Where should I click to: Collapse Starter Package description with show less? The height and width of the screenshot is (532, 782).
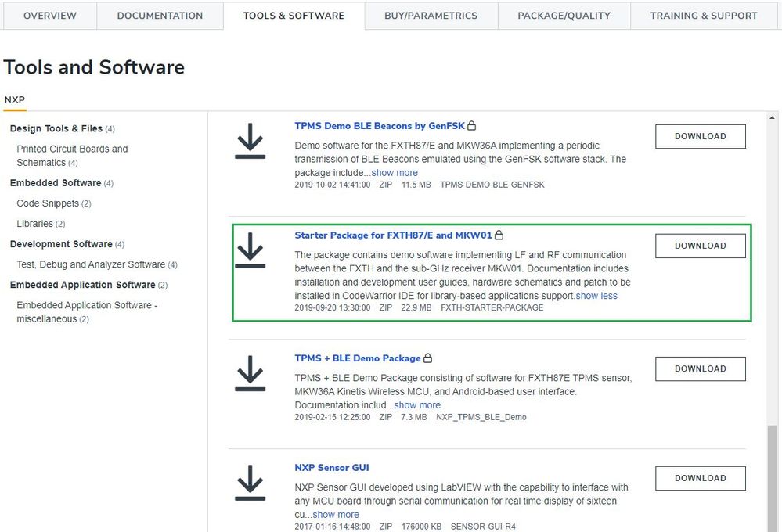pyautogui.click(x=596, y=296)
